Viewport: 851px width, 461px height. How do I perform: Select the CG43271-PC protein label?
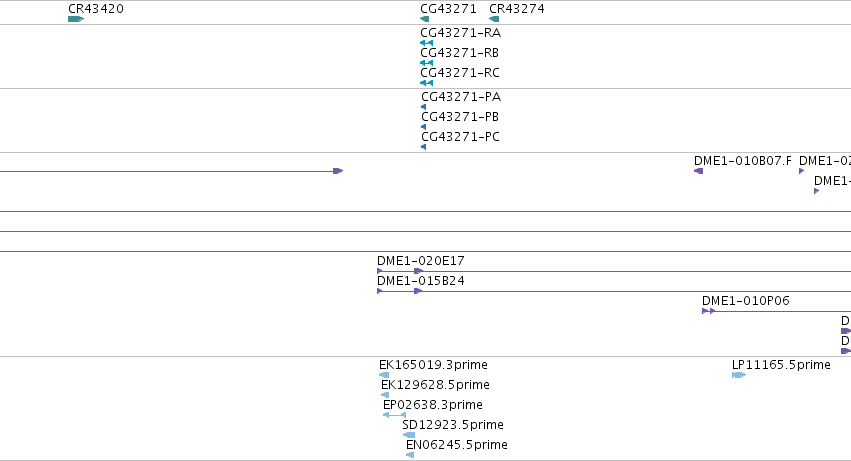460,137
